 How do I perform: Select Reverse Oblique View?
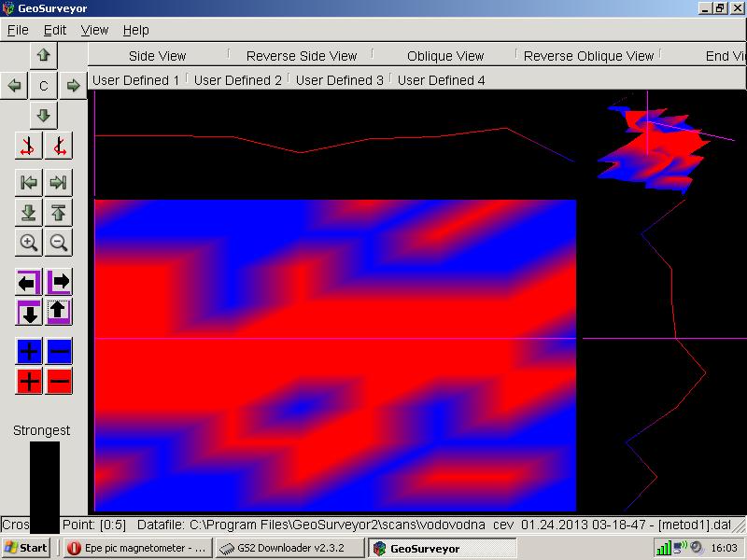tap(588, 56)
